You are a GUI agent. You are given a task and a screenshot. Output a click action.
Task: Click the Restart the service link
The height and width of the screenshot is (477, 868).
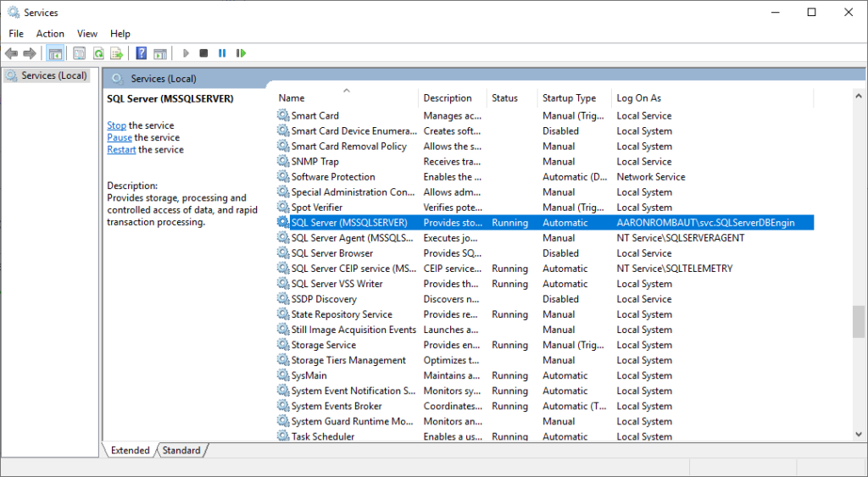click(x=121, y=149)
